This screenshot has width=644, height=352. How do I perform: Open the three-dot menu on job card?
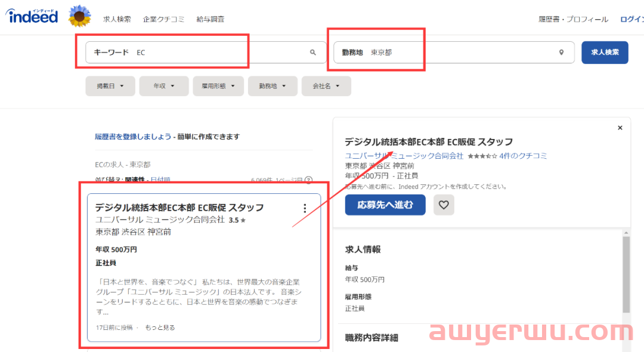[x=305, y=208]
